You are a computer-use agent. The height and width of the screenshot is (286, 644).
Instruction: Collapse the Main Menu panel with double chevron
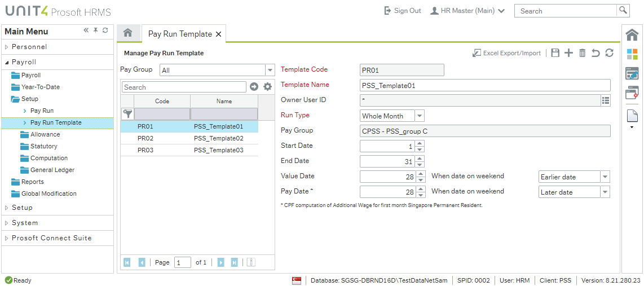coord(86,30)
